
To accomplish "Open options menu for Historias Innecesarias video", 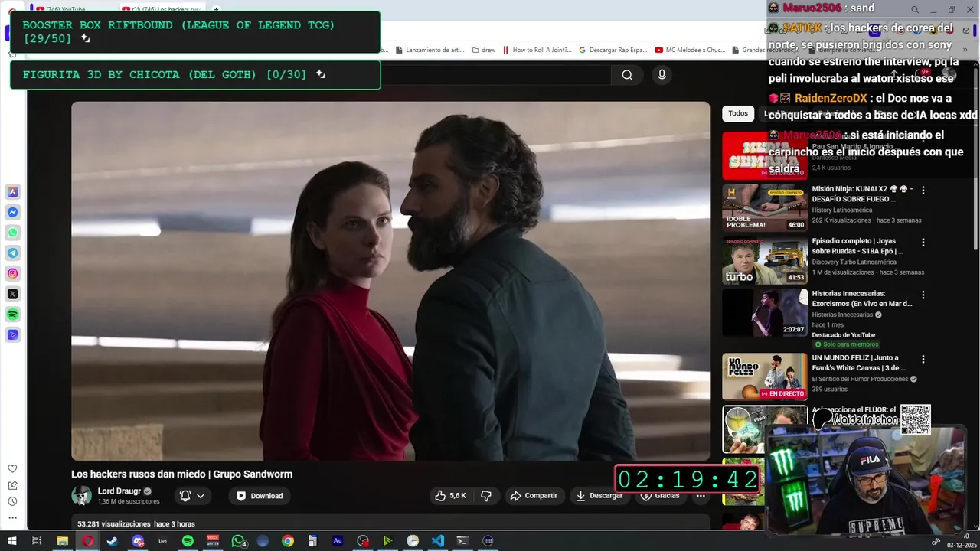I will click(x=923, y=295).
